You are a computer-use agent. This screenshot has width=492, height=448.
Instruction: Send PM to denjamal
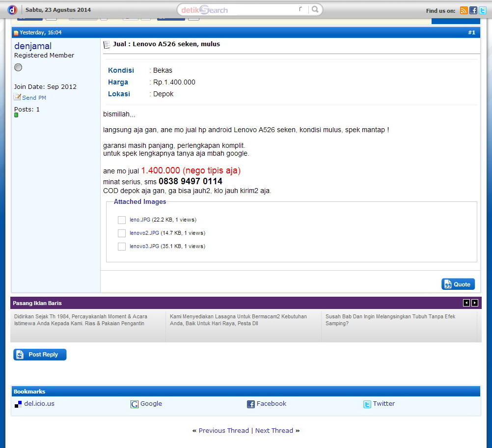[x=34, y=98]
